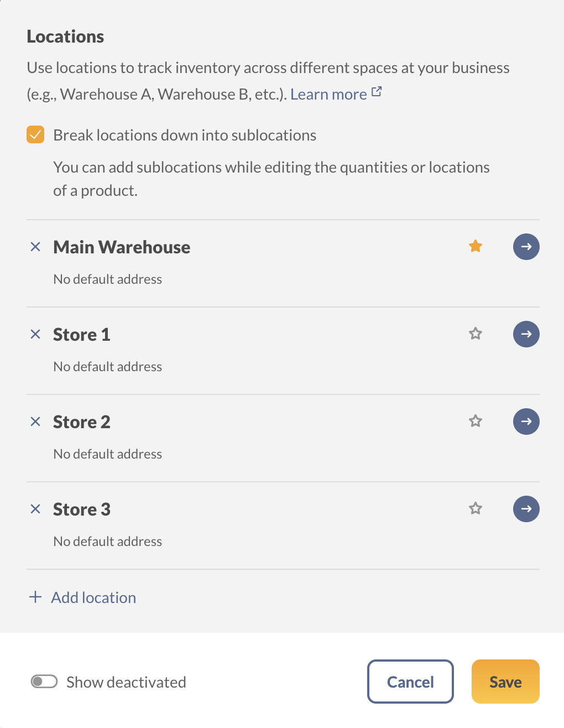Open Store 1 details arrow
Image resolution: width=564 pixels, height=728 pixels.
click(526, 334)
